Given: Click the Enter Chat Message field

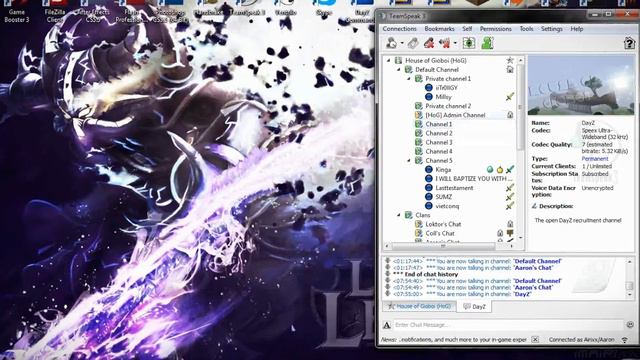Looking at the screenshot, I should (508, 325).
